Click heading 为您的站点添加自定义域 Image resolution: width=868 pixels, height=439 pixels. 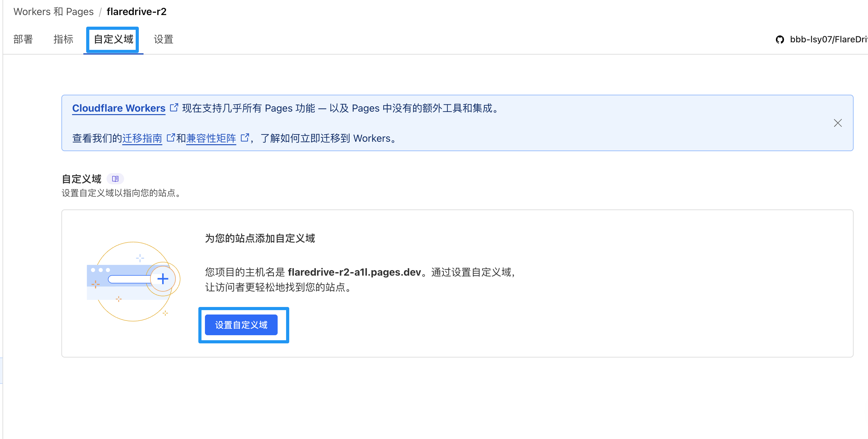tap(260, 238)
